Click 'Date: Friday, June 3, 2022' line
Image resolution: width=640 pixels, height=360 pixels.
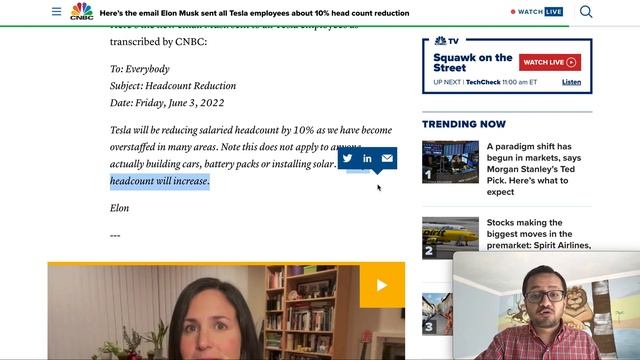point(167,103)
